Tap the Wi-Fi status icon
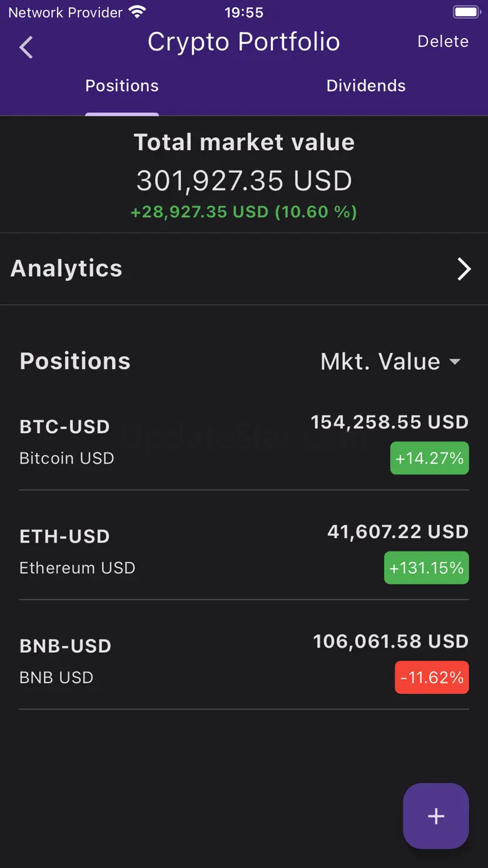 [136, 12]
